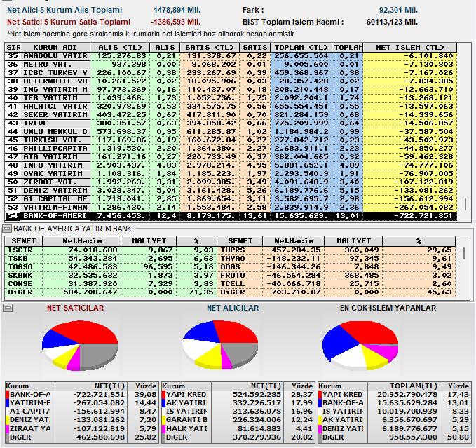Select the YATIRIM-FINAN row
The width and height of the screenshot is (476, 448).
tap(231, 208)
